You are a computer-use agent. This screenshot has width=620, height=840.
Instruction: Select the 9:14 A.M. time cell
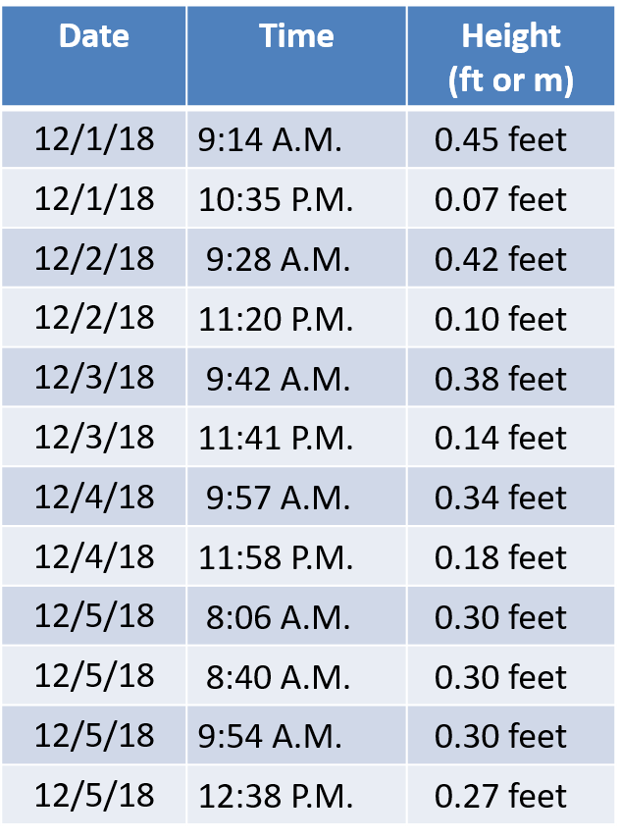pos(296,139)
